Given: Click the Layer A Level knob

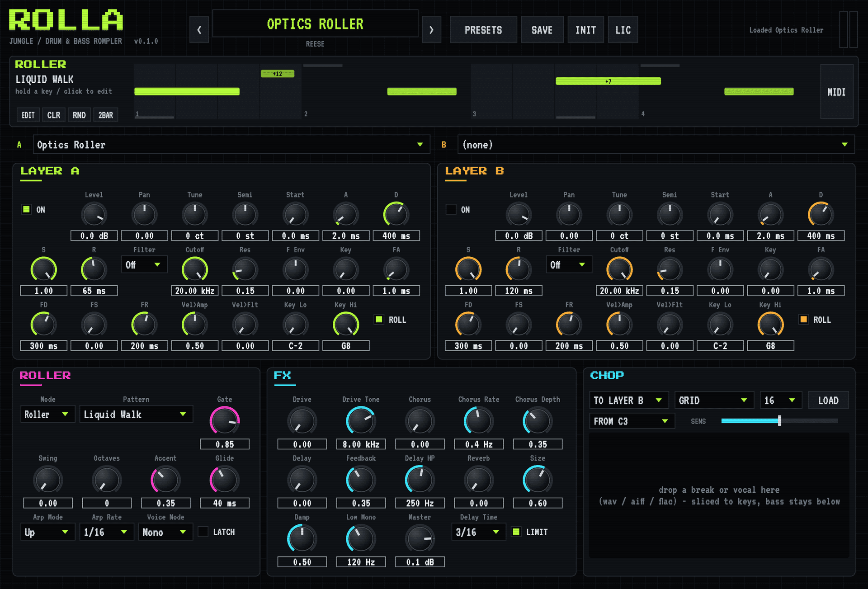Looking at the screenshot, I should pos(94,214).
